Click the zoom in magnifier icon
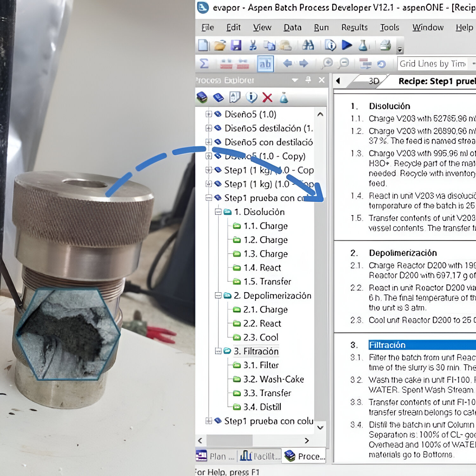The image size is (476, 476). point(327,63)
